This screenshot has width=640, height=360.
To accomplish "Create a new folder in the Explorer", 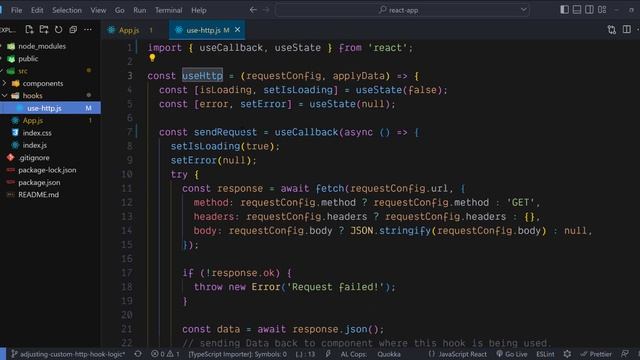I will (44, 29).
